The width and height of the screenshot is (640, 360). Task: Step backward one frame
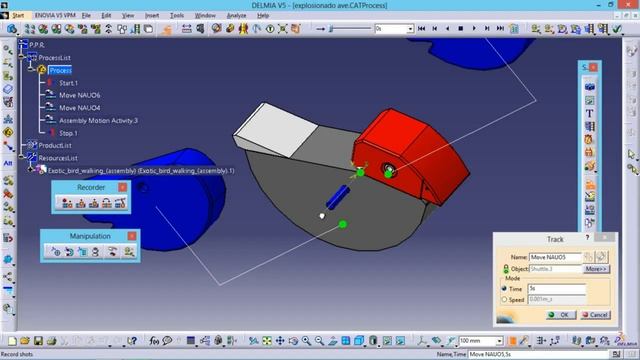435,28
